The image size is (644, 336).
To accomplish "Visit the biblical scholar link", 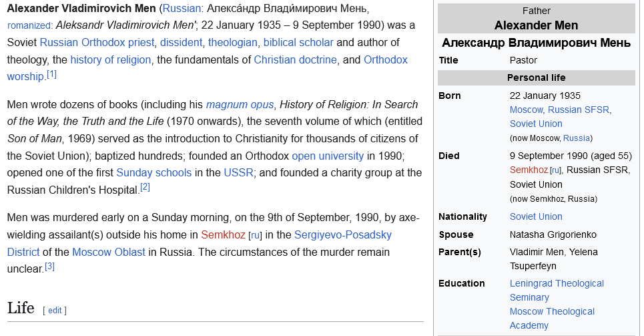I will pos(298,42).
